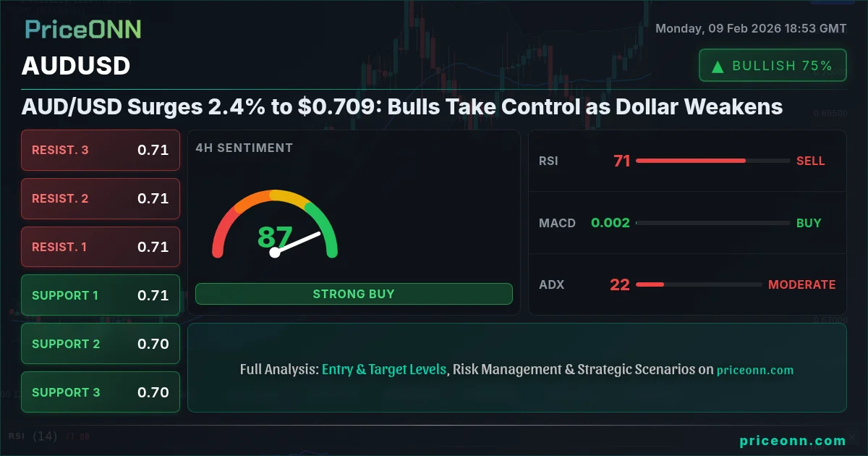Select the RESIST. 1 level row
Screen dimensions: 868x456
point(101,247)
